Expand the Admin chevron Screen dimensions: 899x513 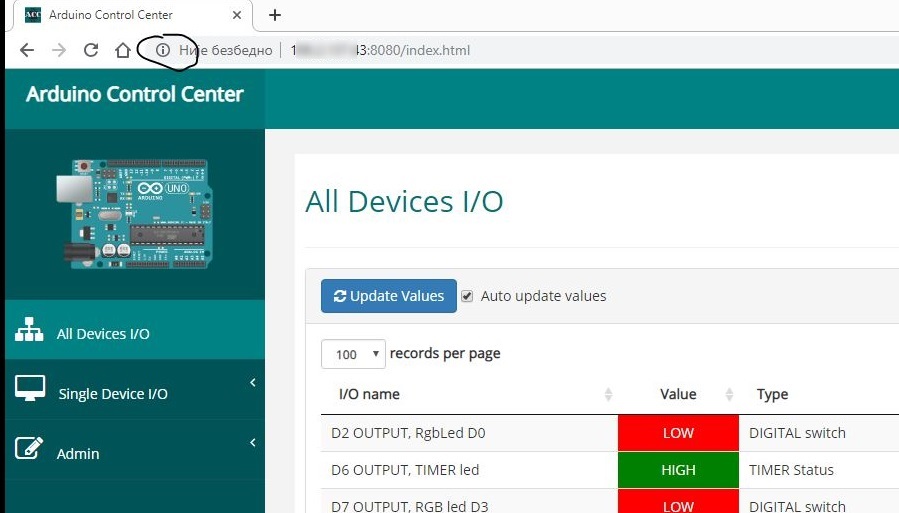point(253,442)
